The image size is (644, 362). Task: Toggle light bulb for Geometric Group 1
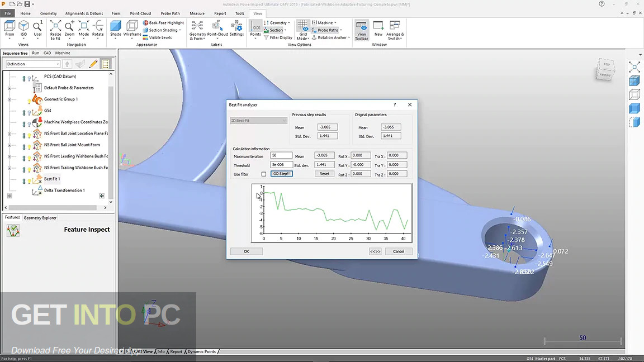(x=29, y=101)
